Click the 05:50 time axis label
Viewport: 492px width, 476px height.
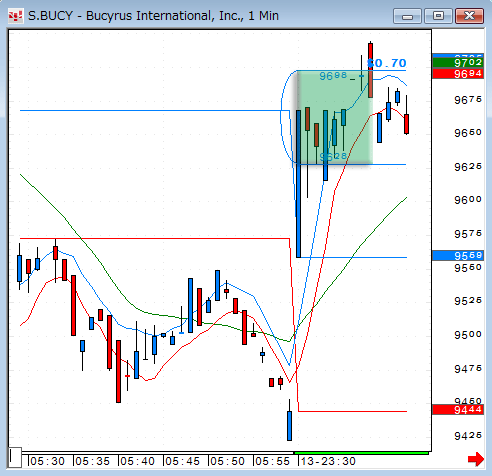[x=227, y=461]
